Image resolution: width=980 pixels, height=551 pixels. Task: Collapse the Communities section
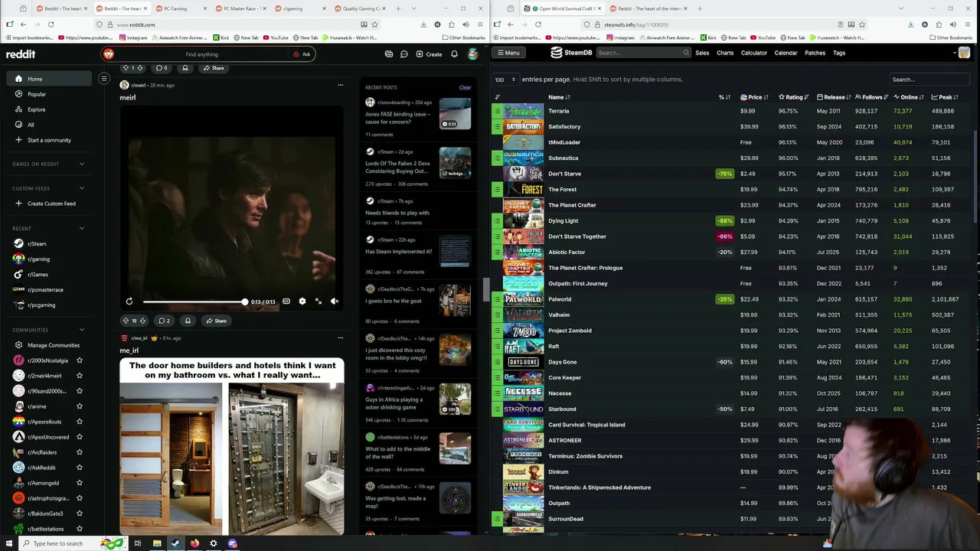(82, 330)
